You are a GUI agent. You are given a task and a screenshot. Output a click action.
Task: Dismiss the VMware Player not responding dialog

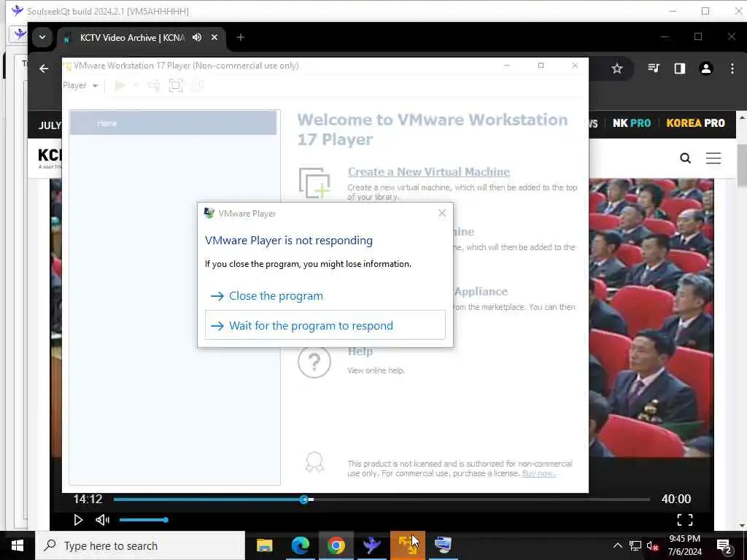click(x=441, y=213)
